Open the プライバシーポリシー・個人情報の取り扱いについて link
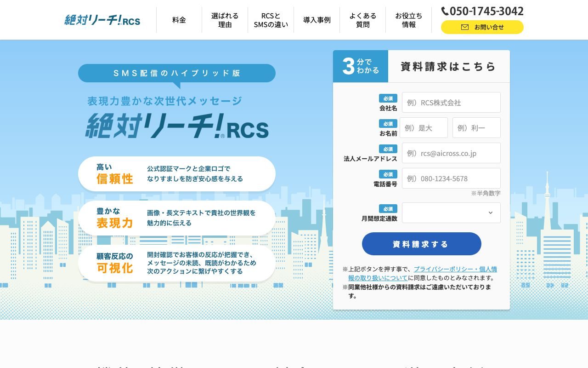 423,273
